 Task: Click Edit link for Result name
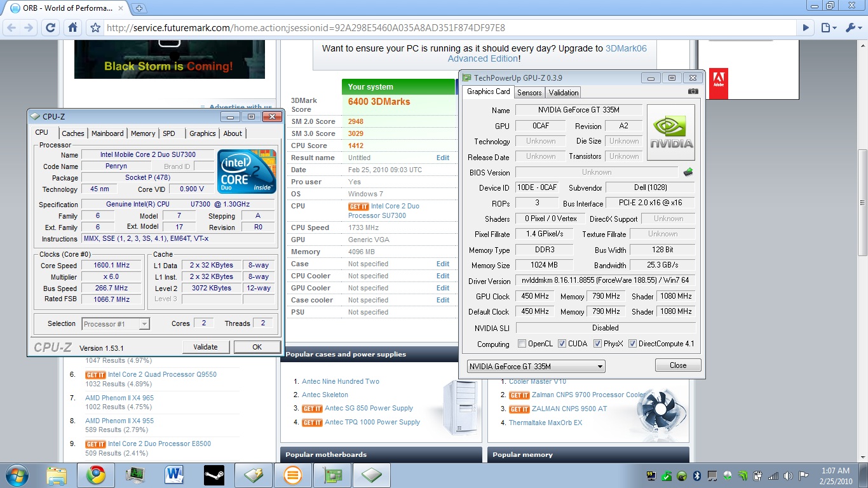click(x=443, y=158)
